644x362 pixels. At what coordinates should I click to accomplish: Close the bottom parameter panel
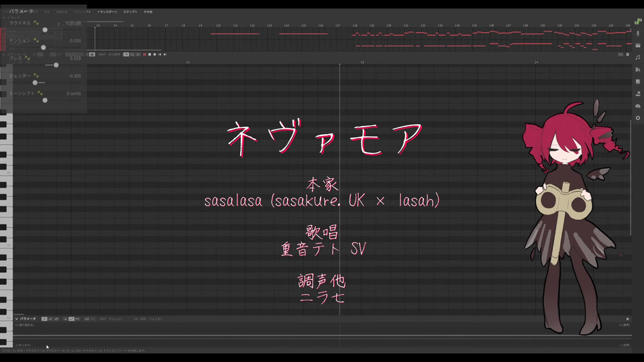[628, 319]
